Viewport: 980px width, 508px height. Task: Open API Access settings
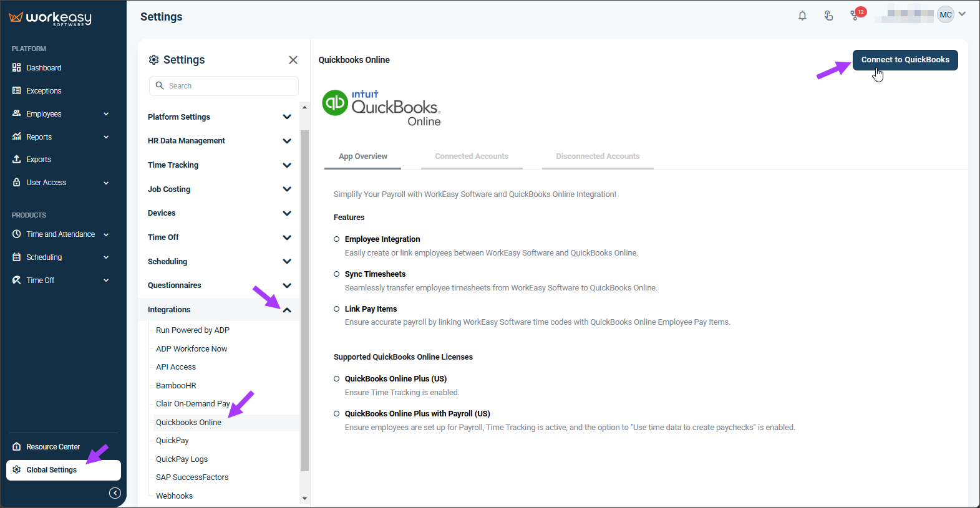click(176, 367)
